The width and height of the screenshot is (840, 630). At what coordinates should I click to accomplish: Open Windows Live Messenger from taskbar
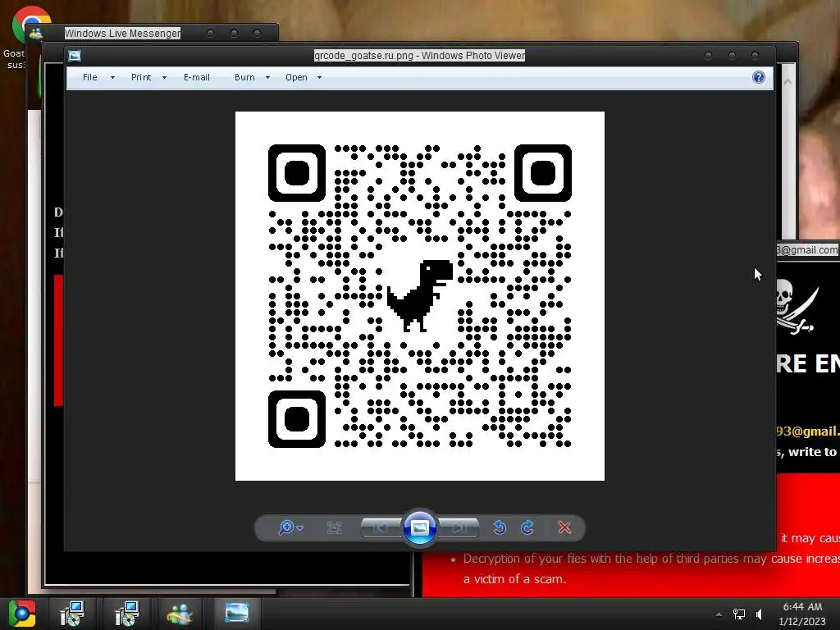tap(180, 614)
